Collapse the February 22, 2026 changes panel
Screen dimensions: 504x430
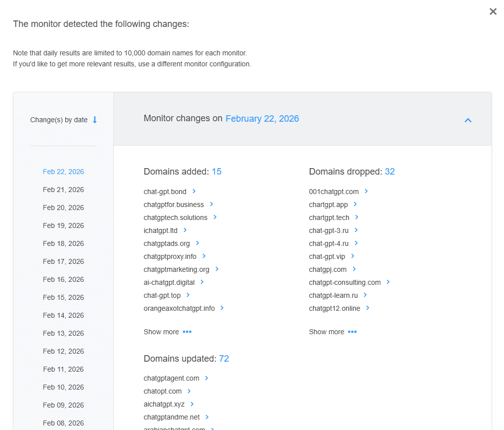(468, 120)
